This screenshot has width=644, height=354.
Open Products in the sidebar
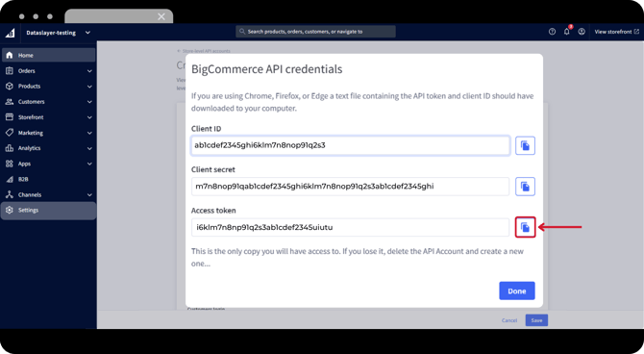click(48, 86)
